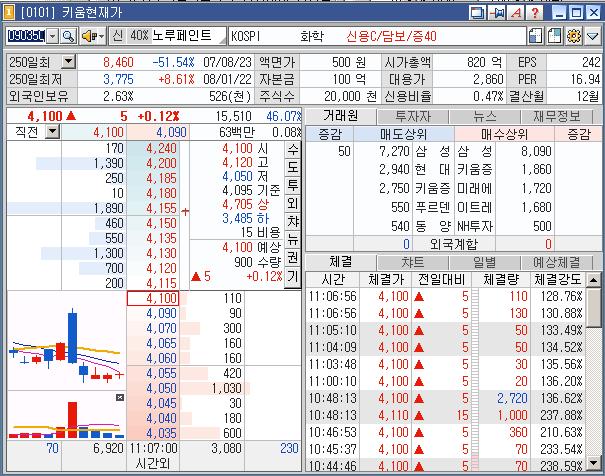The height and width of the screenshot is (476, 605).
Task: Click the 신 button beside stock name
Action: 118,36
